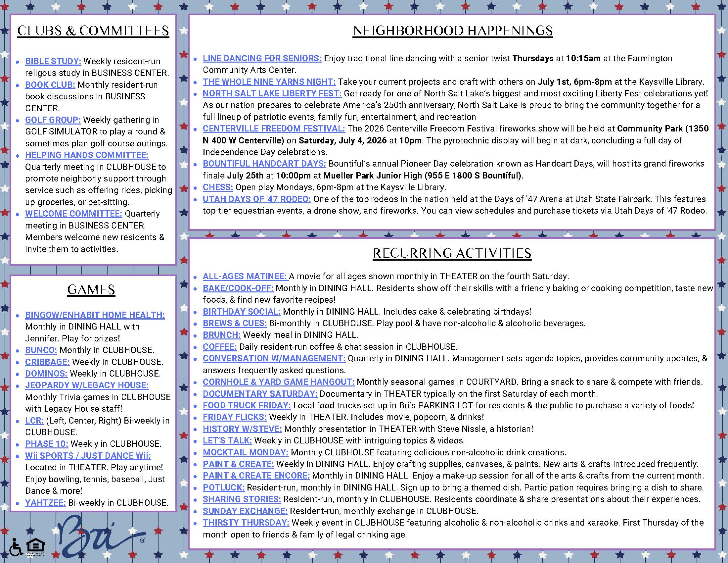The width and height of the screenshot is (728, 563).
Task: Click the NORTH SALT LAKE LIBERTY FEST link
Action: 272,93
